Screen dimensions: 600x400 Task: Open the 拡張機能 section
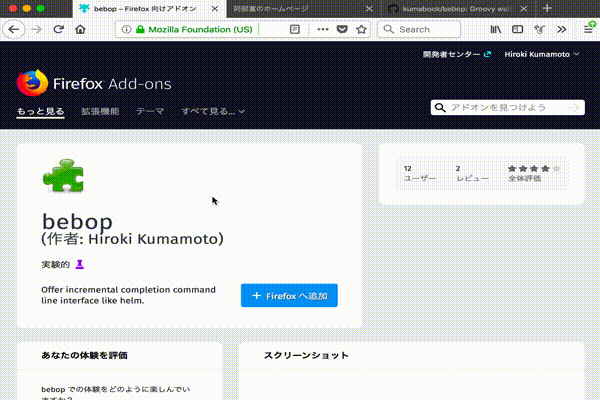coord(100,111)
